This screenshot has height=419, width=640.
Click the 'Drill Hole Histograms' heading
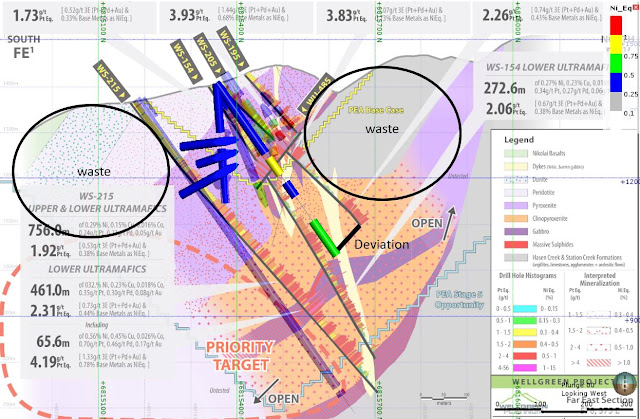click(527, 276)
